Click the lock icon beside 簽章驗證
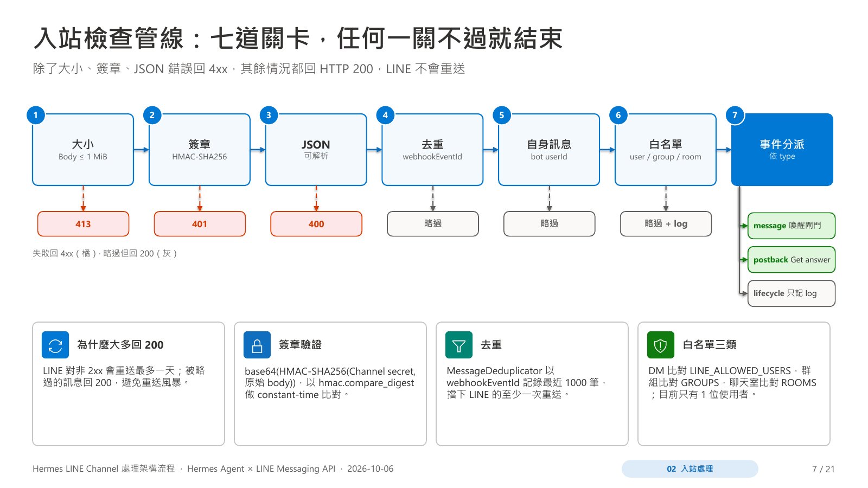This screenshot has height=488, width=868. [x=257, y=345]
